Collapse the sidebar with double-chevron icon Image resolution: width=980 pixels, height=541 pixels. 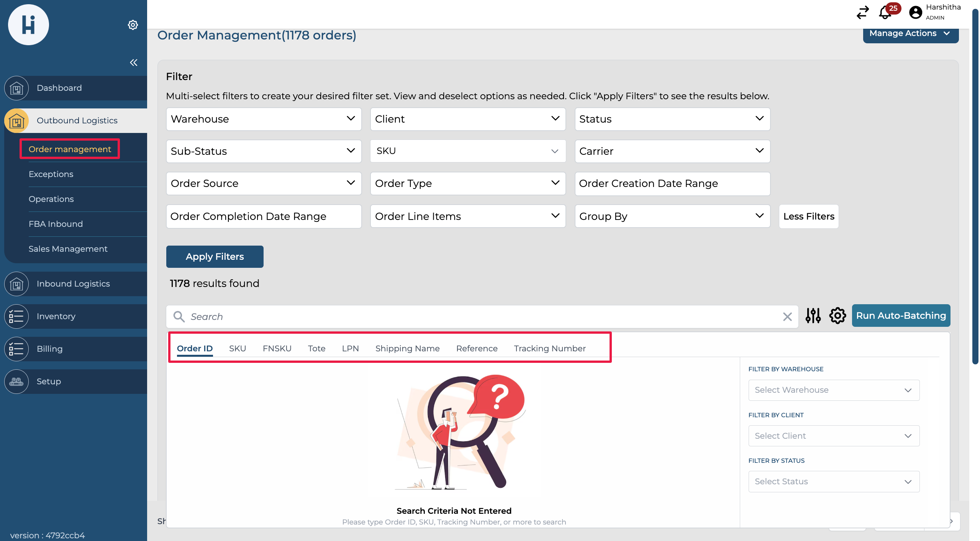click(x=133, y=62)
